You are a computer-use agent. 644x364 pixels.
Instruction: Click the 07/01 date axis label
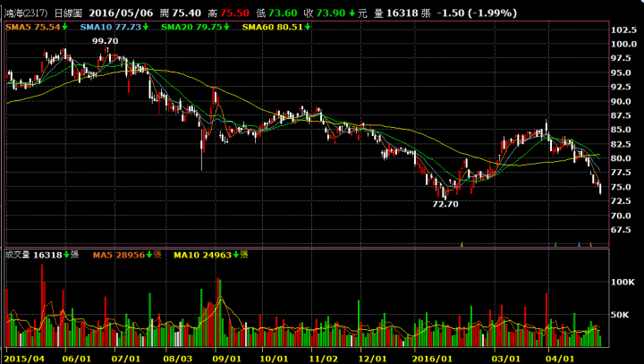pyautogui.click(x=126, y=359)
